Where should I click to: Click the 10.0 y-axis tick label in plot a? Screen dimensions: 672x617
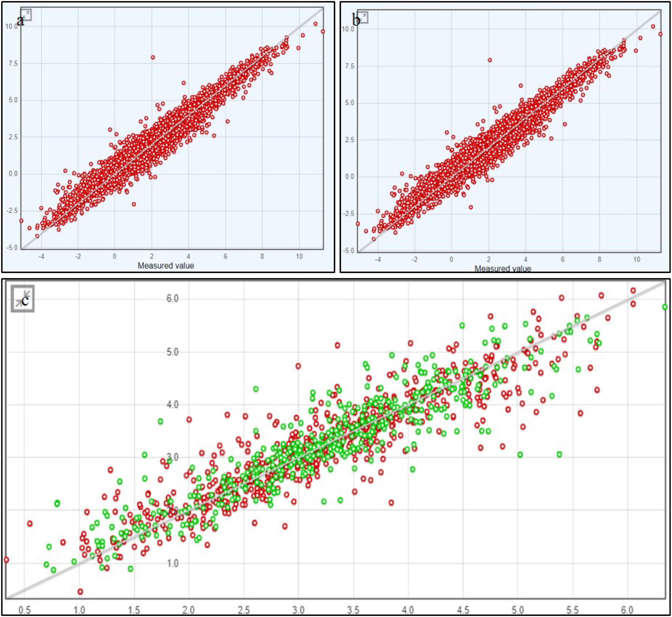point(11,26)
